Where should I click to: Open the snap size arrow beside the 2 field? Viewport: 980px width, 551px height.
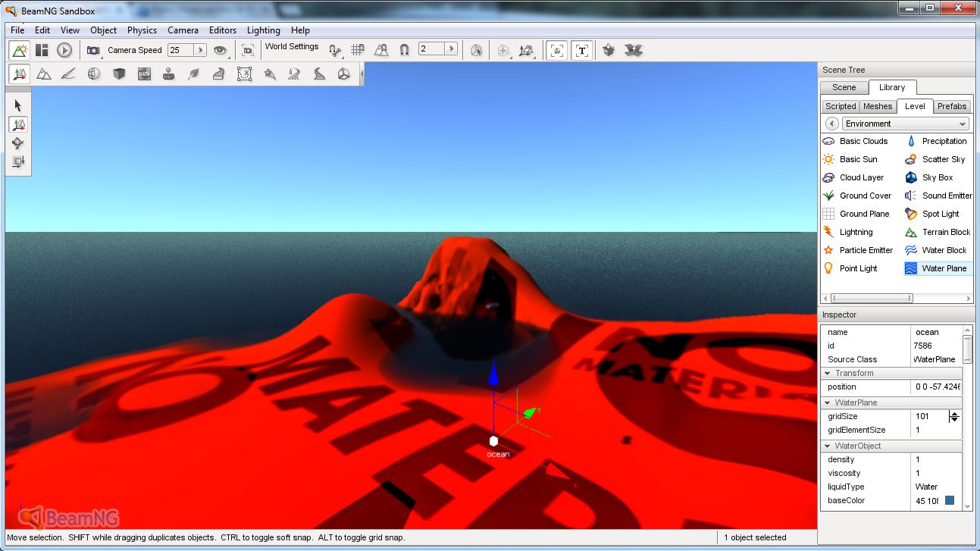(x=452, y=49)
